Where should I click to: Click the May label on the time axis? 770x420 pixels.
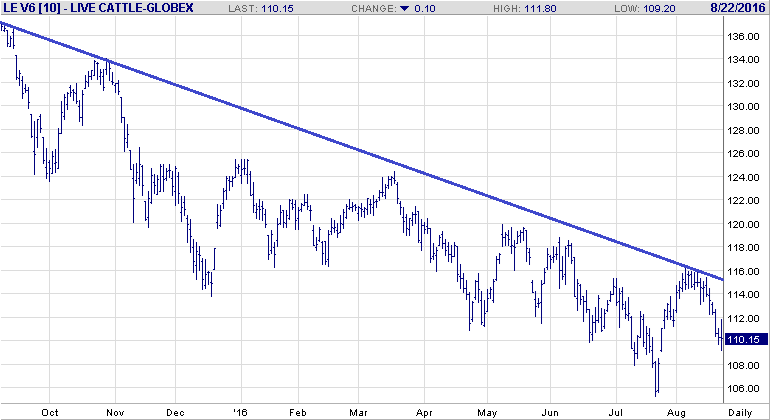[x=487, y=411]
